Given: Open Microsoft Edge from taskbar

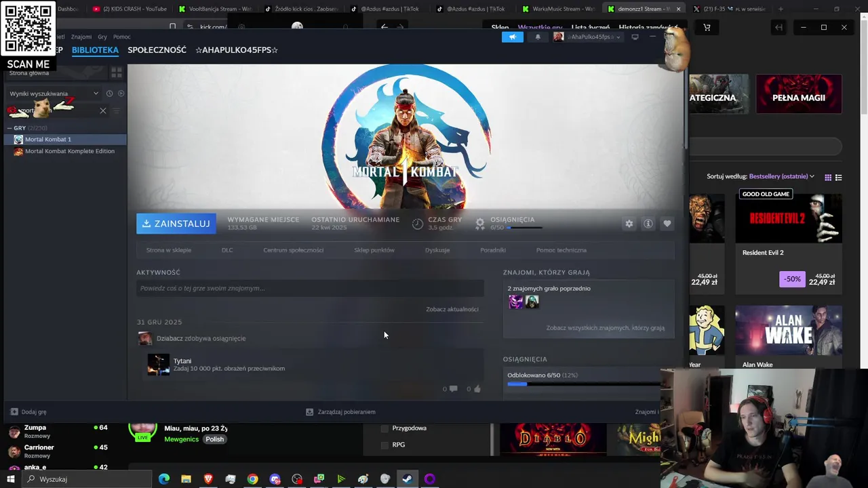Looking at the screenshot, I should tap(164, 479).
